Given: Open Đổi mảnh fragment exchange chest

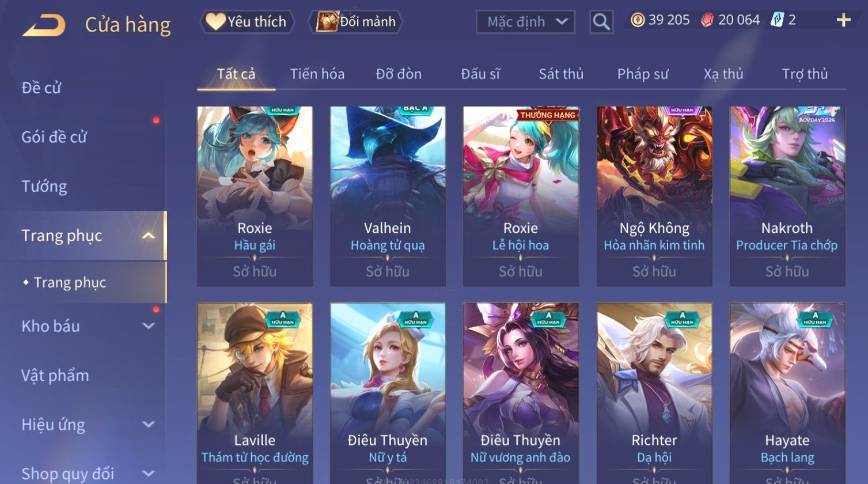Looking at the screenshot, I should click(355, 22).
